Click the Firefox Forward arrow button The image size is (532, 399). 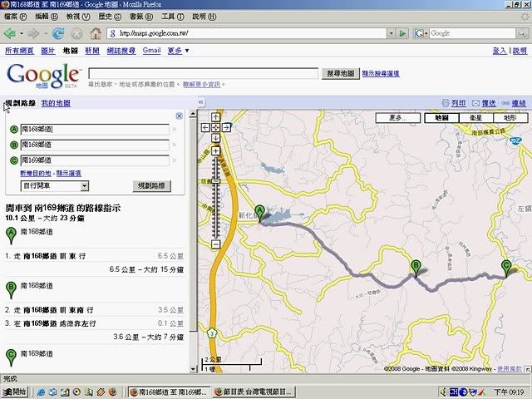click(x=34, y=33)
